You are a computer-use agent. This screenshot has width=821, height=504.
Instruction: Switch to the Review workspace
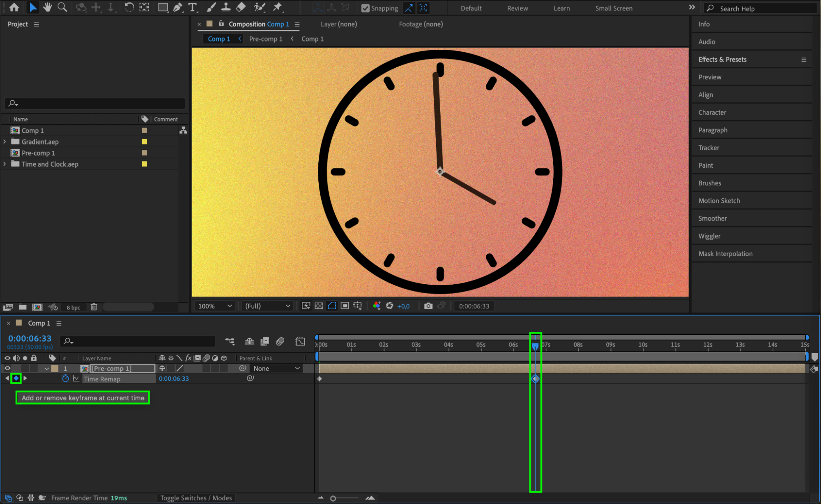pos(517,8)
